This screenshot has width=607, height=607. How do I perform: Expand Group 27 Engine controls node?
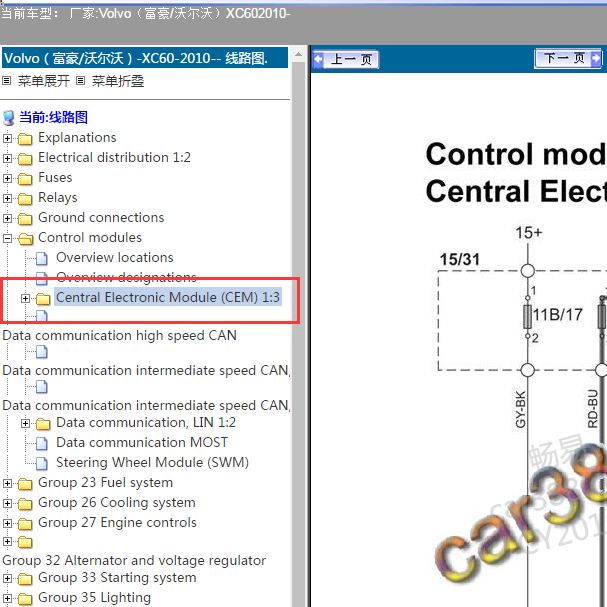point(7,523)
